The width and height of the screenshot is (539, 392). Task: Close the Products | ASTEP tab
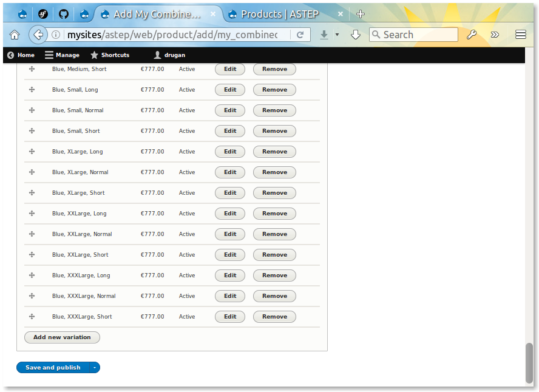point(341,14)
